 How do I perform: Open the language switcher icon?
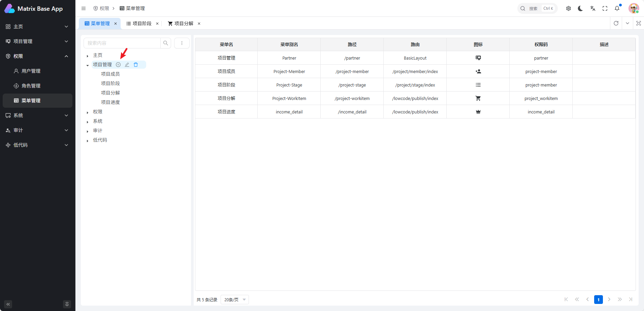(592, 8)
